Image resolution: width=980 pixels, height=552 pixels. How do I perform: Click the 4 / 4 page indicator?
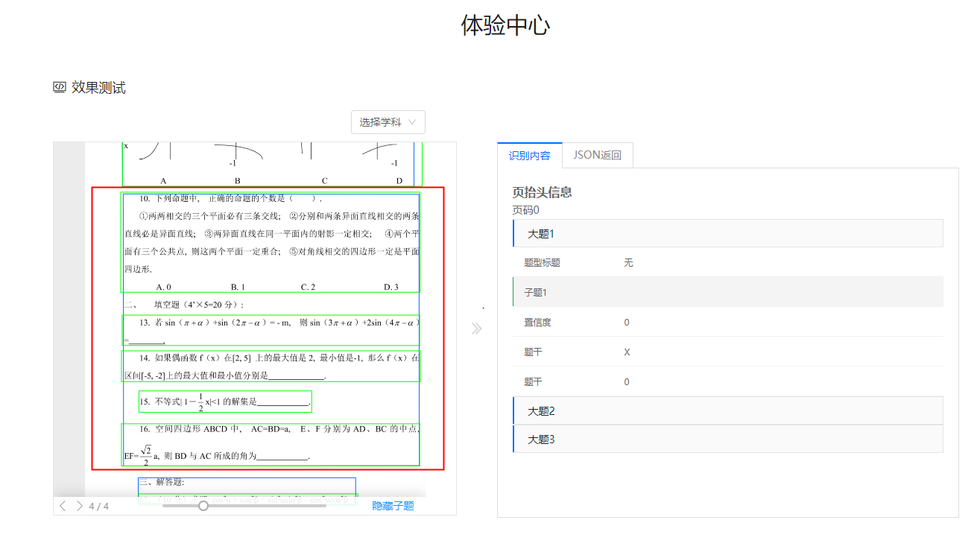tap(98, 506)
